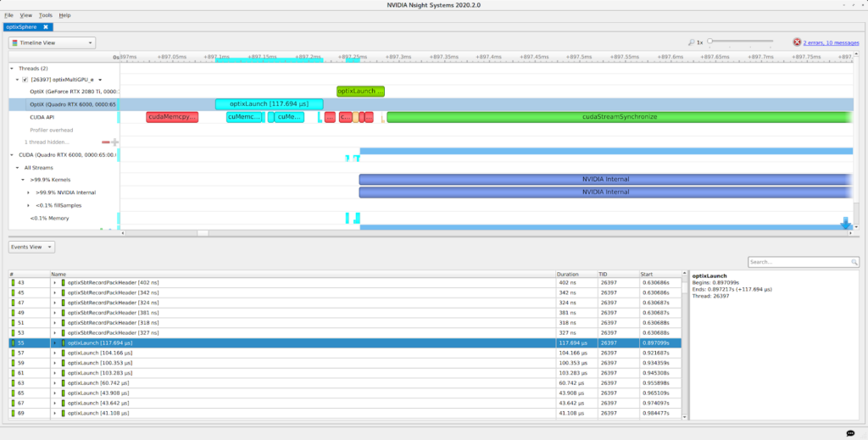Image resolution: width=868 pixels, height=440 pixels.
Task: Click the Search field in the events panel
Action: pos(802,262)
